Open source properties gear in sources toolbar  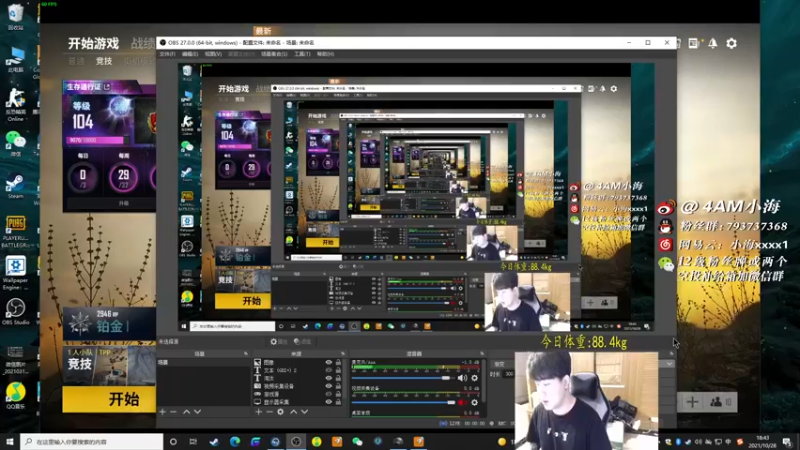coord(281,412)
